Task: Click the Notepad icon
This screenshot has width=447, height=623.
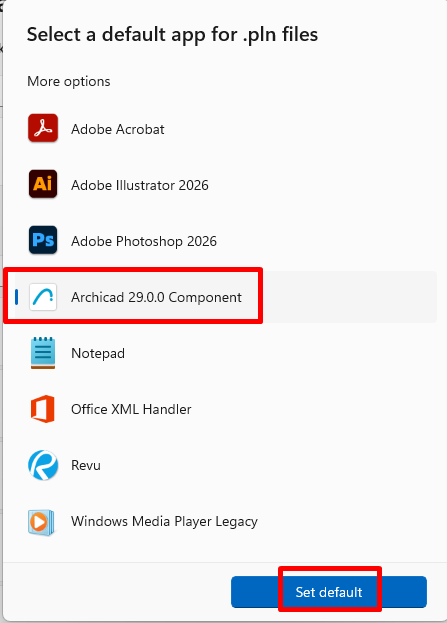Action: (x=43, y=353)
